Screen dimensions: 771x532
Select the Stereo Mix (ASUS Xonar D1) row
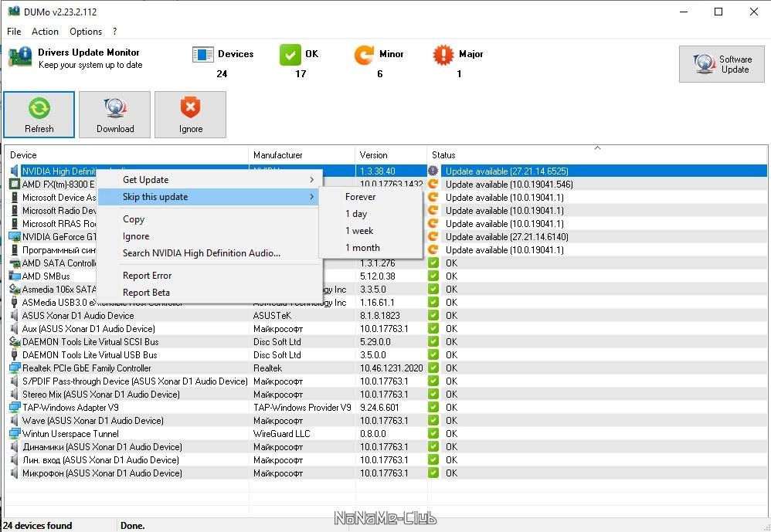tap(386, 395)
